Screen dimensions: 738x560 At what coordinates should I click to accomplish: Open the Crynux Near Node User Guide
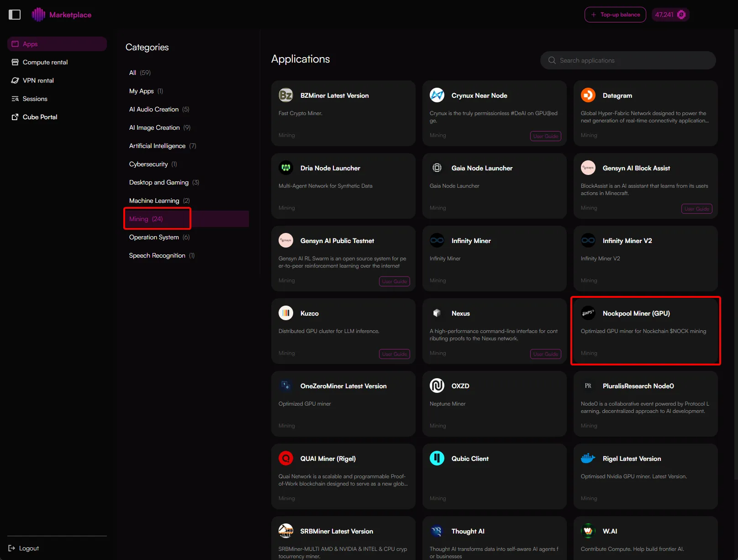pos(546,136)
